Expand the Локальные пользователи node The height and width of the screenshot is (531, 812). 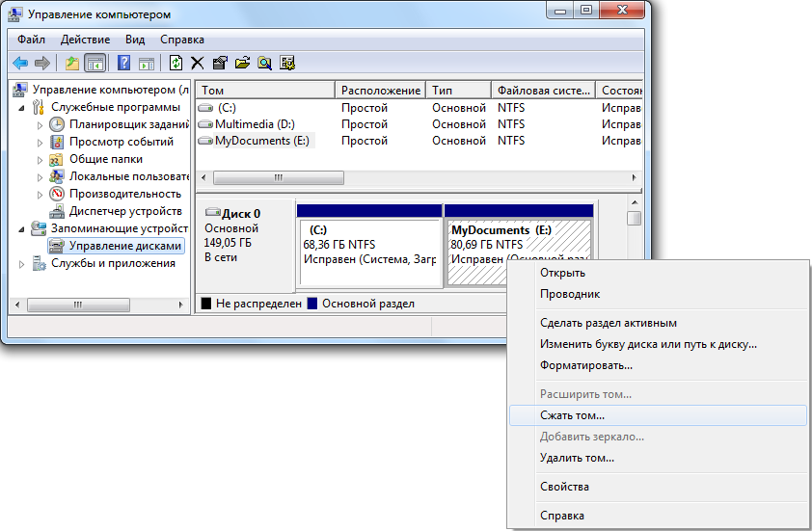[40, 177]
